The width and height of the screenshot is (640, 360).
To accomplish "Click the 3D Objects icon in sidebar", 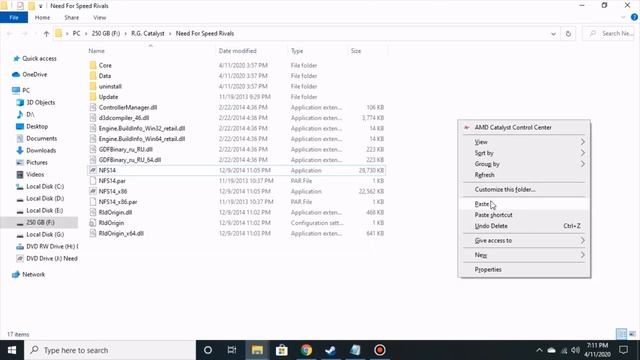I will click(20, 102).
